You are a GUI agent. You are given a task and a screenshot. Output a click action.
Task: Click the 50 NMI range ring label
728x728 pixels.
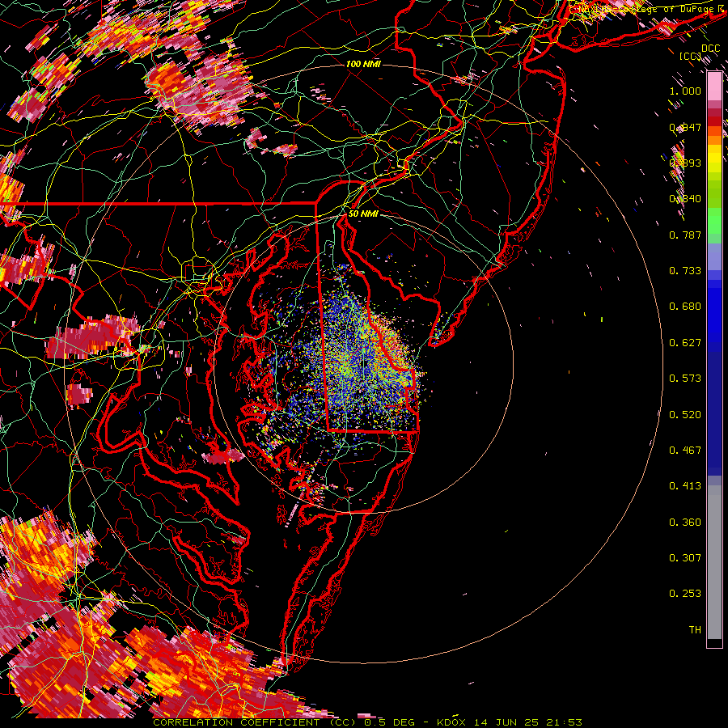[363, 214]
